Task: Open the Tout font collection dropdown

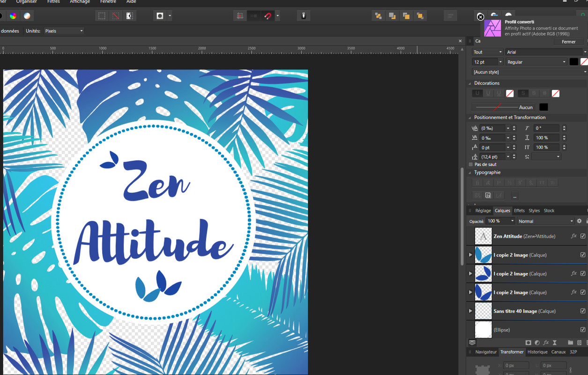Action: tap(487, 52)
